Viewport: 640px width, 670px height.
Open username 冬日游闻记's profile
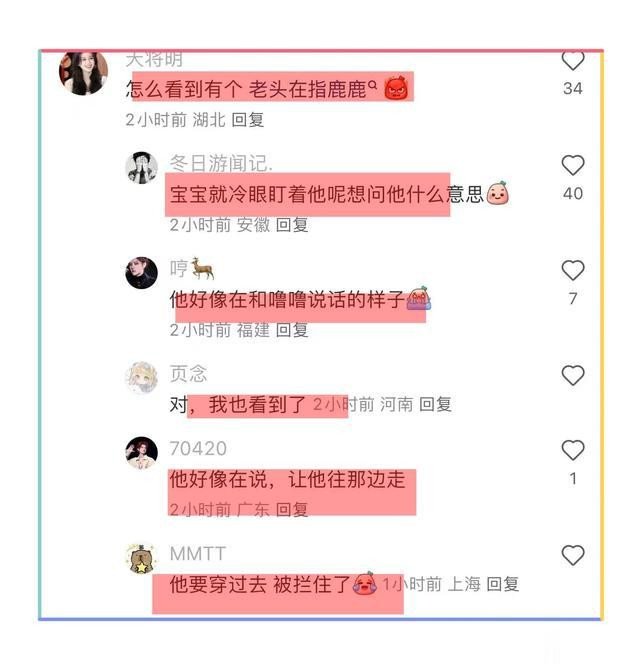click(x=221, y=163)
